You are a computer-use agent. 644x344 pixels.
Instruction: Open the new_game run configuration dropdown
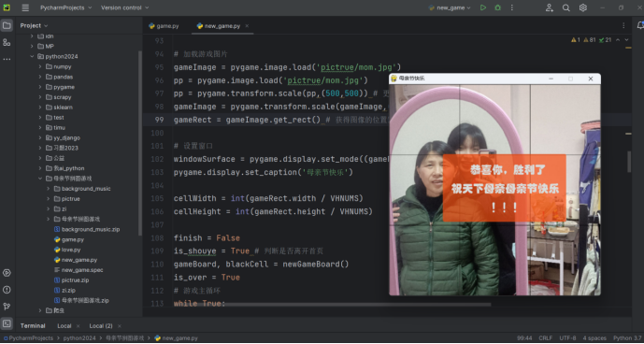(x=450, y=7)
